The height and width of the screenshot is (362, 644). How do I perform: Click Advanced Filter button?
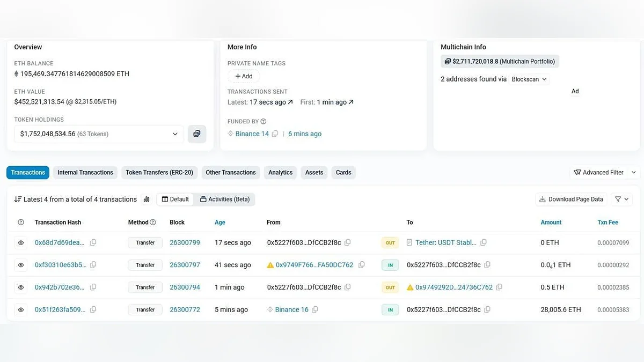pyautogui.click(x=598, y=173)
